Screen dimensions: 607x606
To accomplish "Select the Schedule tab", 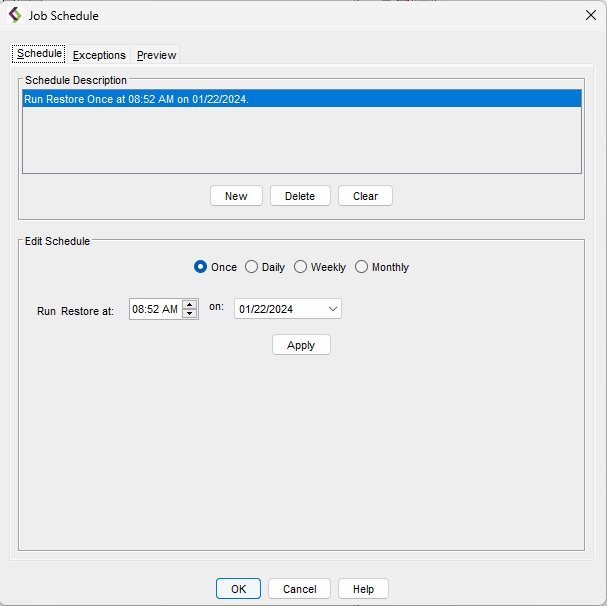I will coord(39,54).
